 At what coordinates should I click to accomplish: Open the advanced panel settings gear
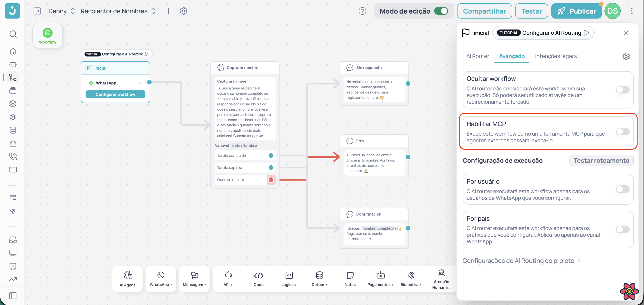coord(626,56)
